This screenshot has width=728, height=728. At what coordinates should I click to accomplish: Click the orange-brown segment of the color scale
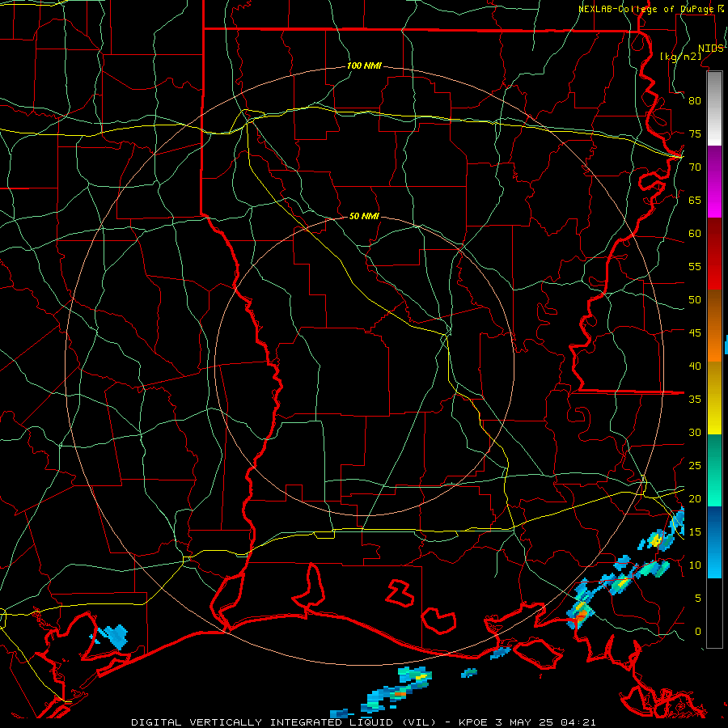click(x=714, y=326)
